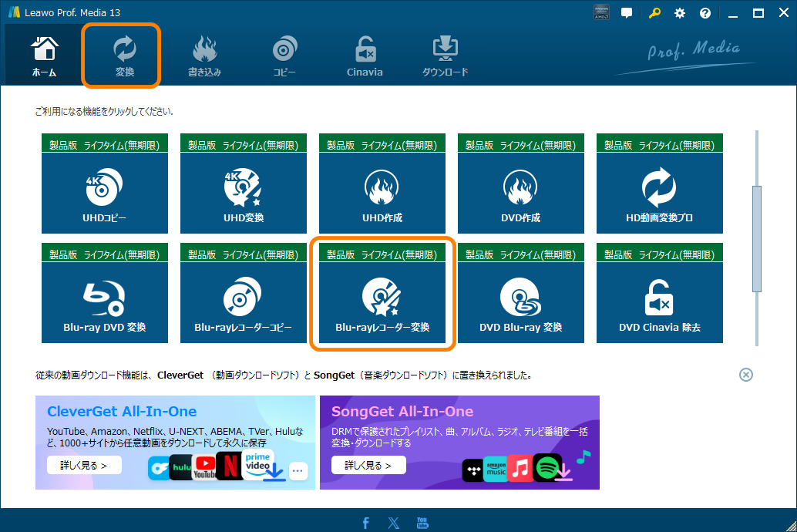The image size is (797, 532).
Task: Open settings gear icon
Action: (x=680, y=13)
